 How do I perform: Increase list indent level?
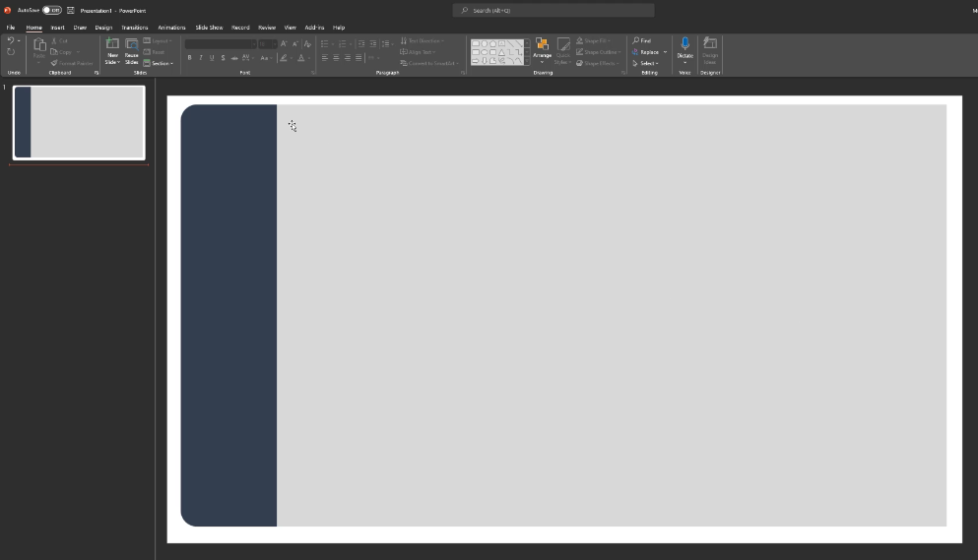(373, 43)
